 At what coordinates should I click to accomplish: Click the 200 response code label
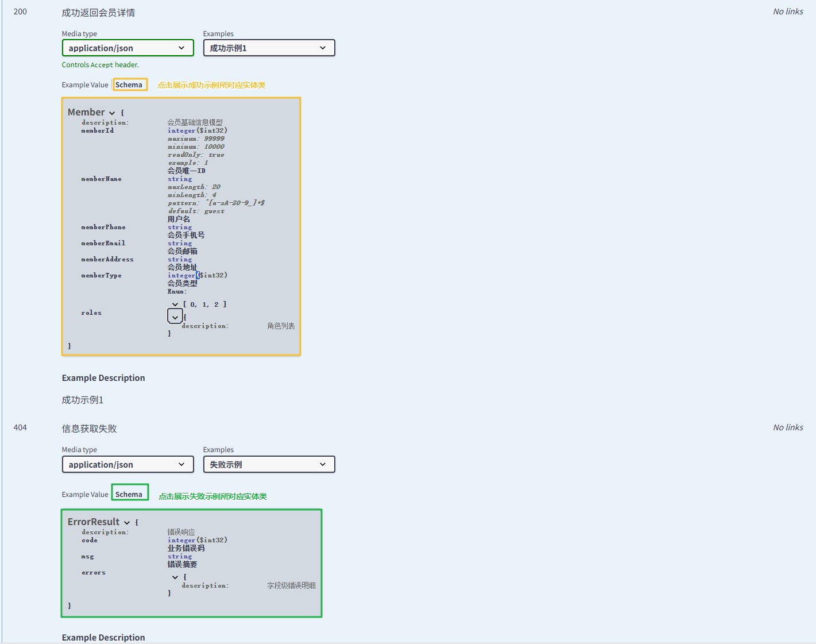20,11
